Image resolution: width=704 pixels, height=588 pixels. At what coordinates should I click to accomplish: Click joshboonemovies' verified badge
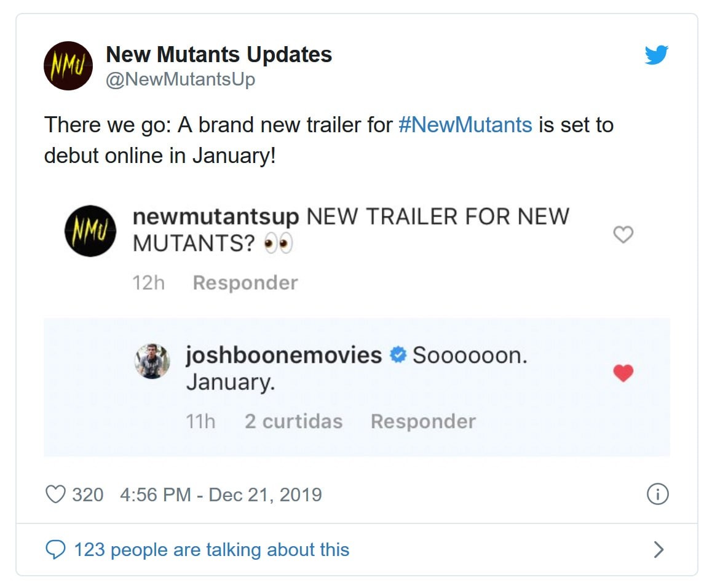[398, 354]
